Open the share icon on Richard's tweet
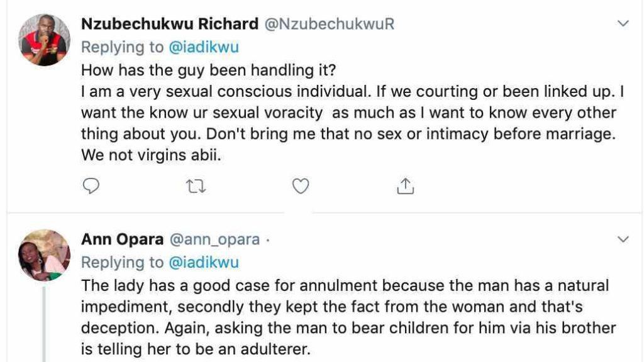 (406, 185)
